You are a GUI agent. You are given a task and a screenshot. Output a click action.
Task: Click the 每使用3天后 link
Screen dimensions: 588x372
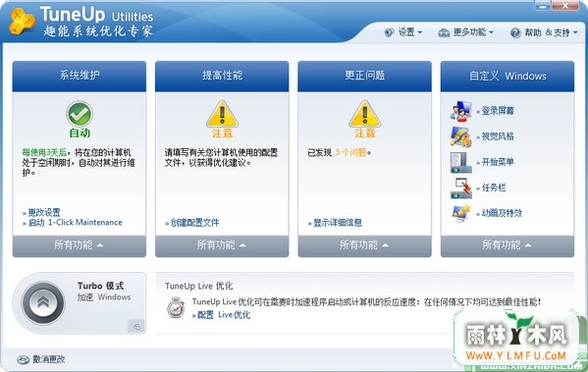(x=44, y=152)
